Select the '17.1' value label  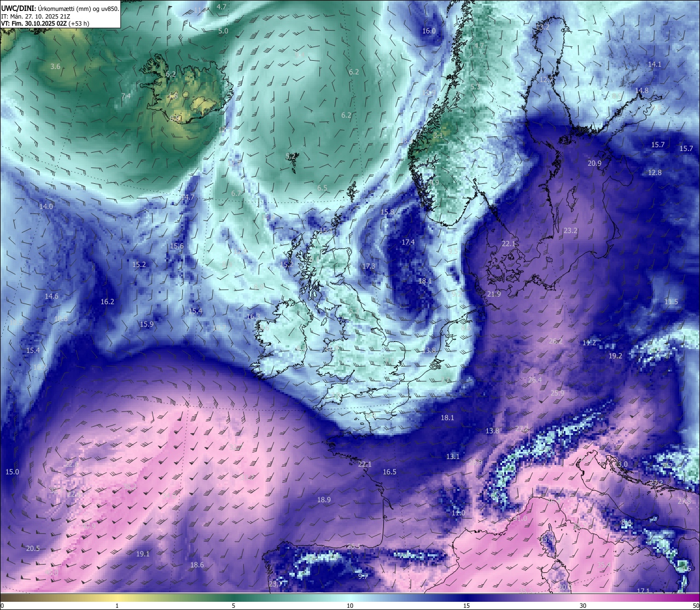[643, 591]
